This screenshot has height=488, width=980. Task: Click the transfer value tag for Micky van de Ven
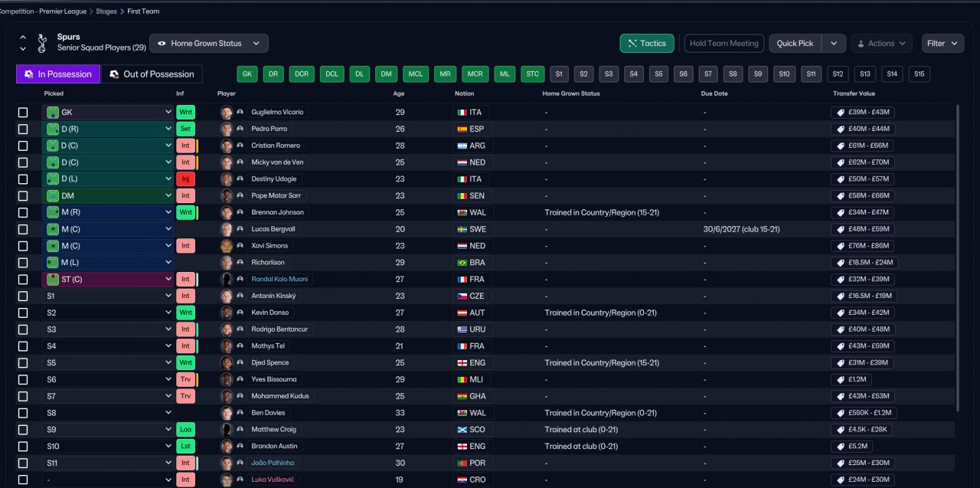click(x=863, y=162)
